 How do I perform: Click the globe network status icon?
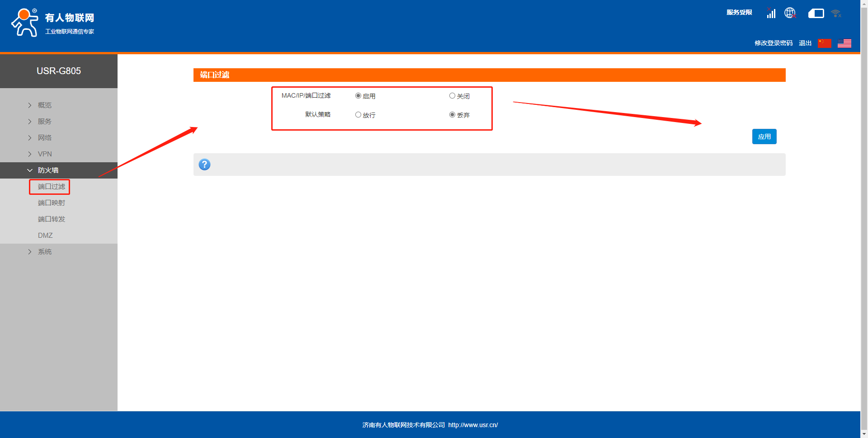pos(790,13)
